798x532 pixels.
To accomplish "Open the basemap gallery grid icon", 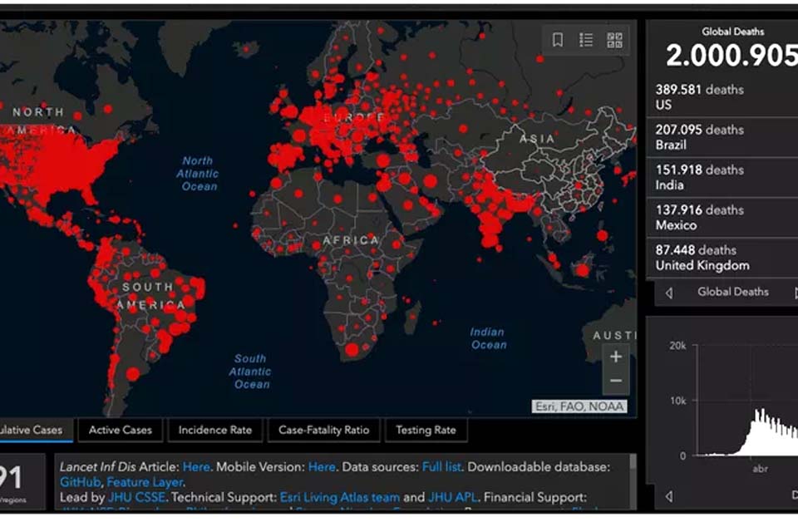I will [x=614, y=40].
